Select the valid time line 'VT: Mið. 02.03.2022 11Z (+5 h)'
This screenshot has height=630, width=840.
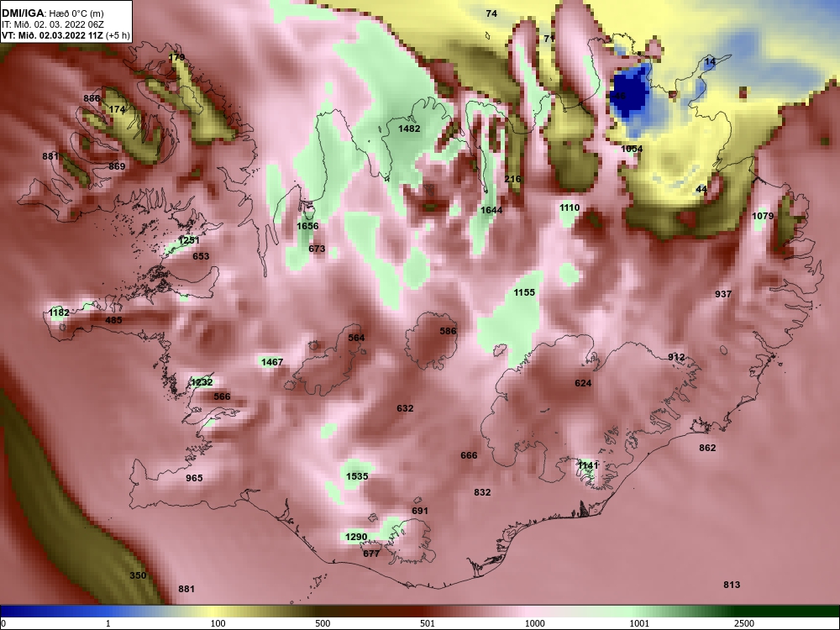coord(66,36)
